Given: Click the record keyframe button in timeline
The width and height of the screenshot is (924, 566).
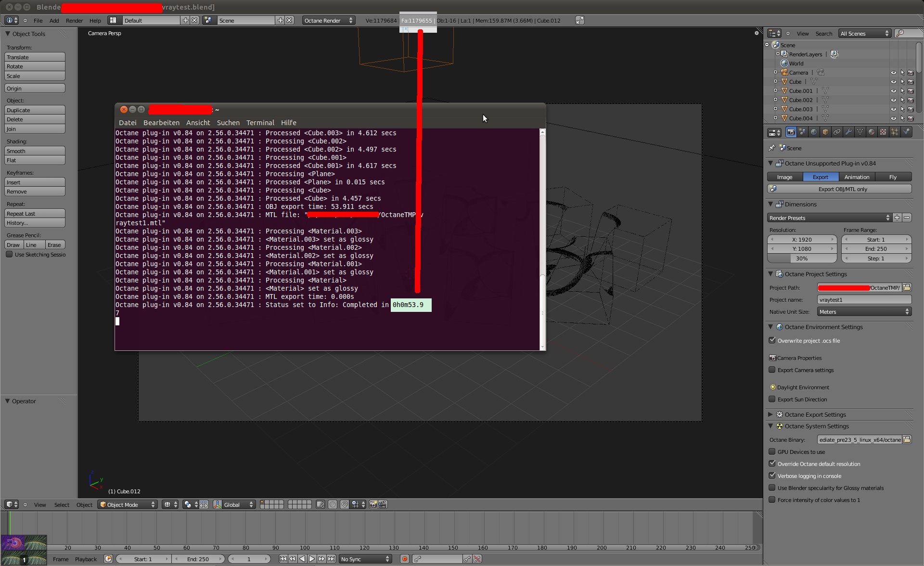Looking at the screenshot, I should pyautogui.click(x=405, y=559).
